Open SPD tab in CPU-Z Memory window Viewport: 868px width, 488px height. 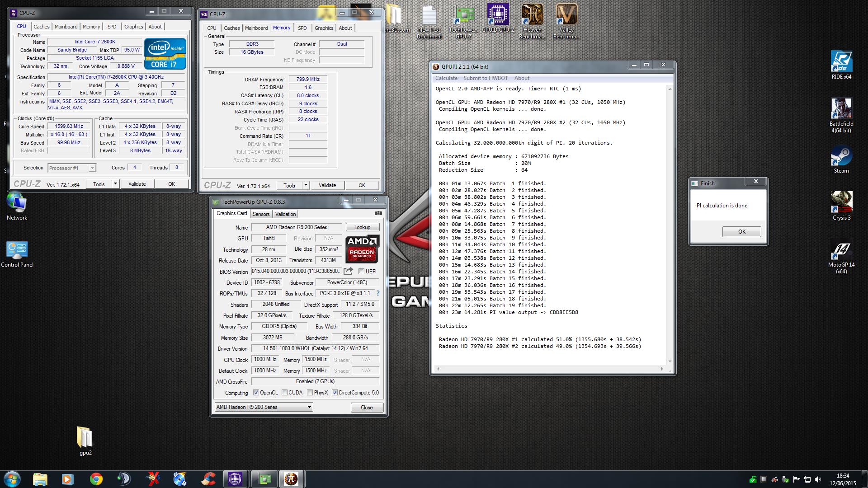[302, 28]
